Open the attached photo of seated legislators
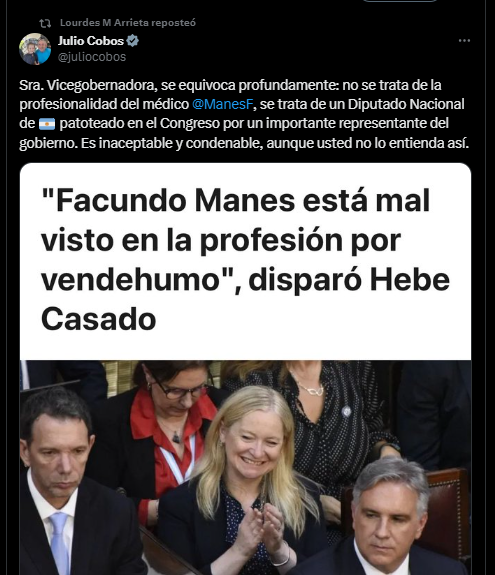This screenshot has width=495, height=575. tap(245, 468)
